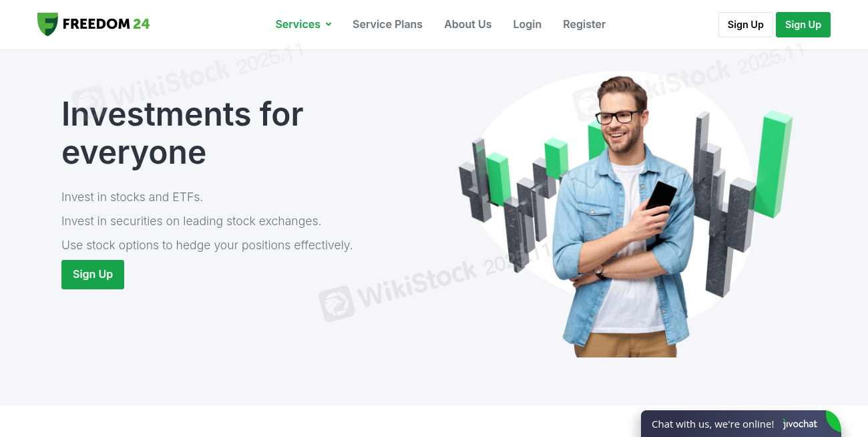Click the 'Invest in stocks and ETFs.' text line

132,197
